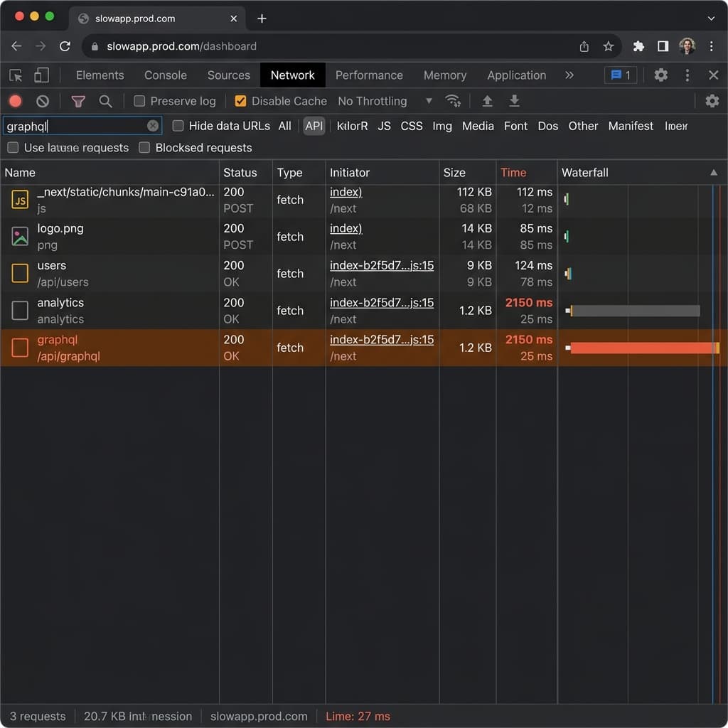Open initiator link in analytics row
The width and height of the screenshot is (728, 728).
pyautogui.click(x=382, y=303)
